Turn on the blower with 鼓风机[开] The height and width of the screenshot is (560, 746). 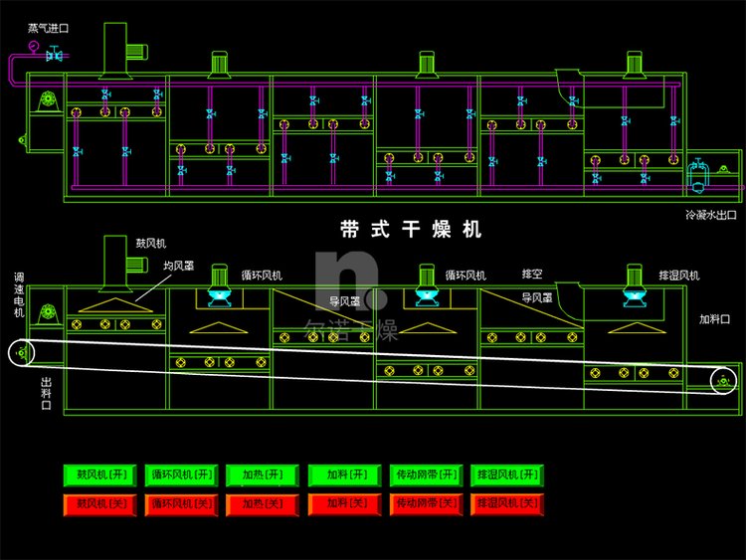[x=99, y=474]
